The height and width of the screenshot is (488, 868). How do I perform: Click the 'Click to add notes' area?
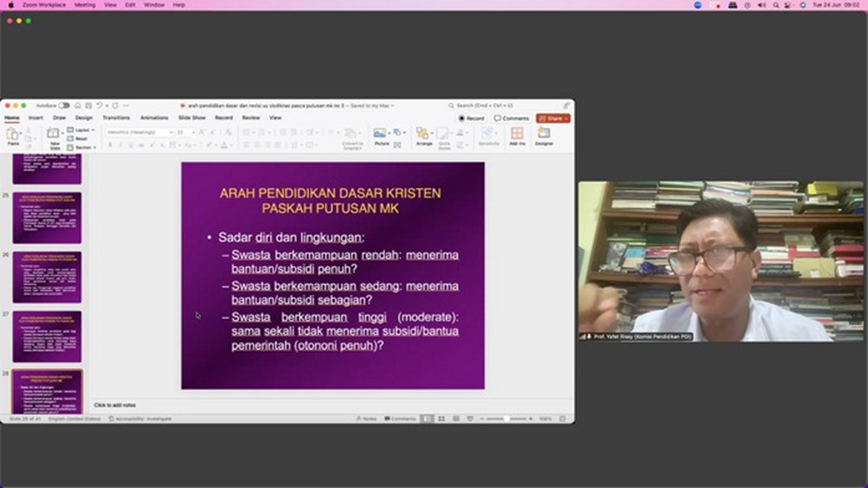pyautogui.click(x=115, y=405)
